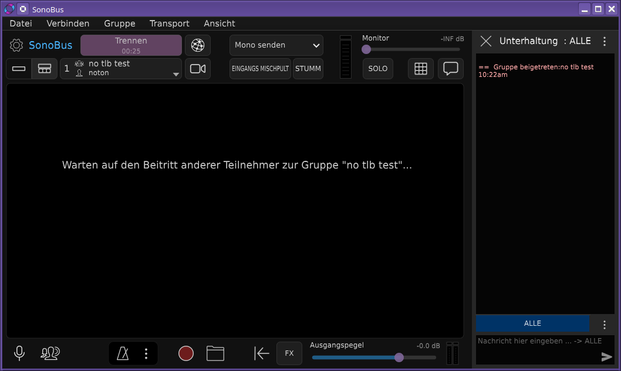Send the chat message arrow
Screen dimensions: 621x371
(606, 357)
